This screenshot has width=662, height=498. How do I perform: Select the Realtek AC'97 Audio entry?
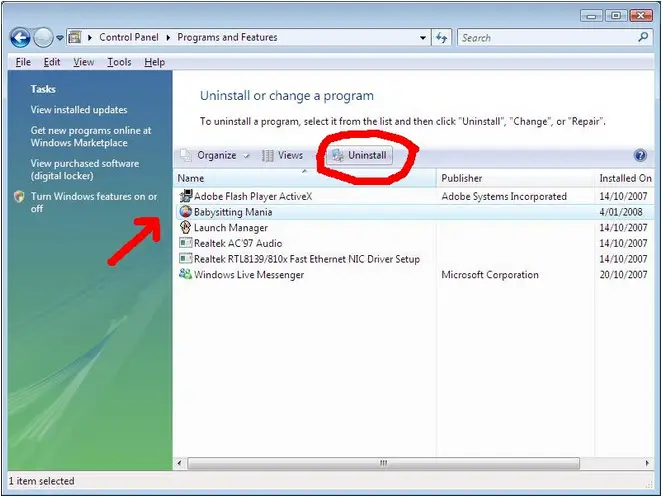click(x=414, y=243)
